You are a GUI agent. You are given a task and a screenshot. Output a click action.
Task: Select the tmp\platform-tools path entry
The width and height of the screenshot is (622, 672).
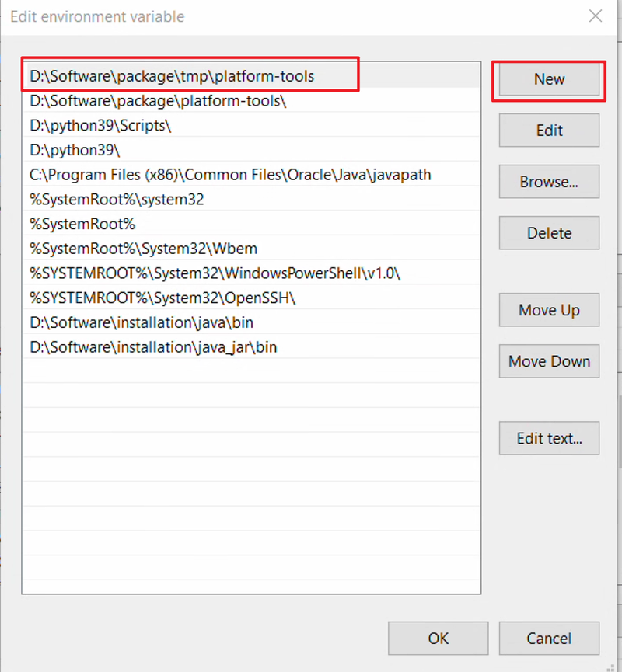coord(251,76)
